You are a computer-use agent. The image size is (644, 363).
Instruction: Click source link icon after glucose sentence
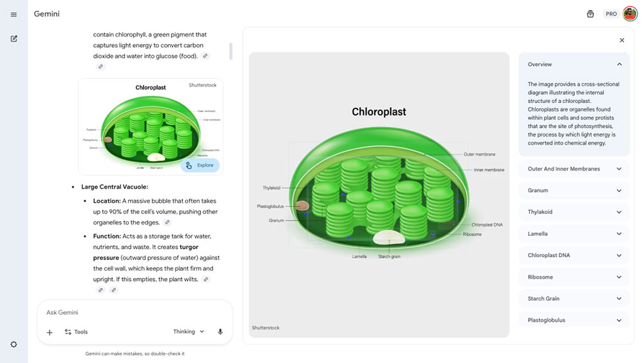point(205,56)
